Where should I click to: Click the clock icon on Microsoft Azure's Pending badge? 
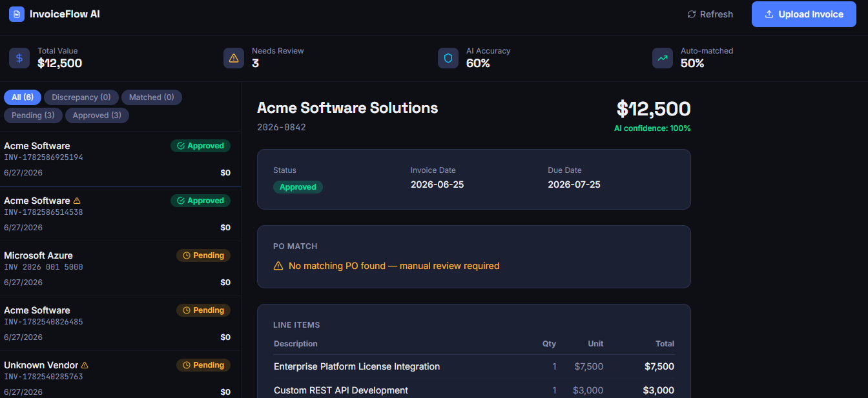pos(187,255)
